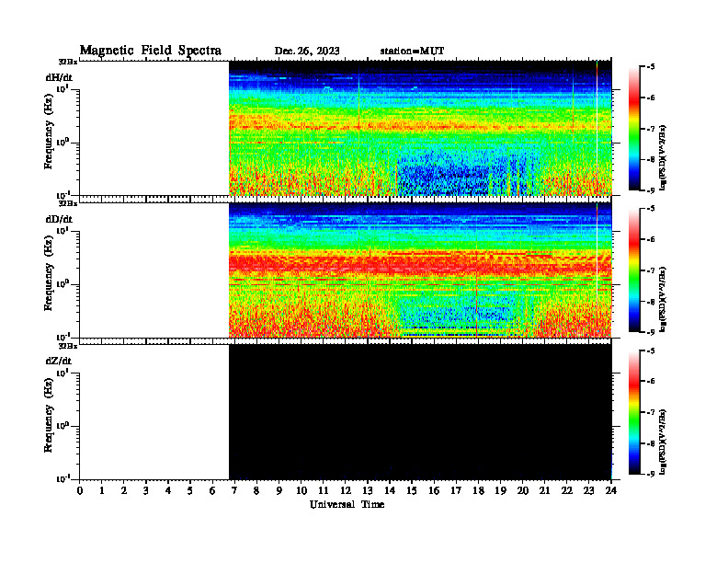This screenshot has width=728, height=563.
Task: Click the "-5" value on dZ/dt color bar
Action: (x=651, y=351)
